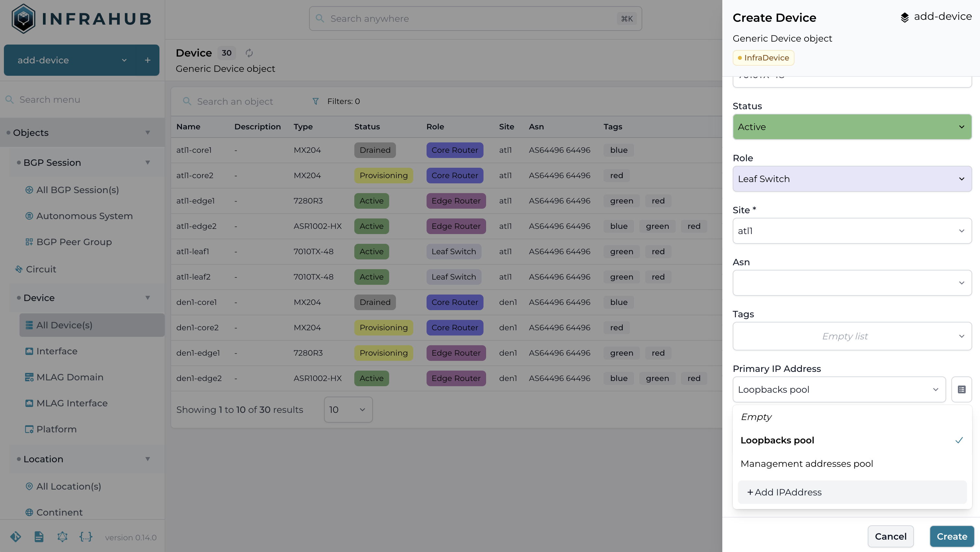980x552 pixels.
Task: Click the search icon in Search anywhere bar
Action: tap(320, 18)
